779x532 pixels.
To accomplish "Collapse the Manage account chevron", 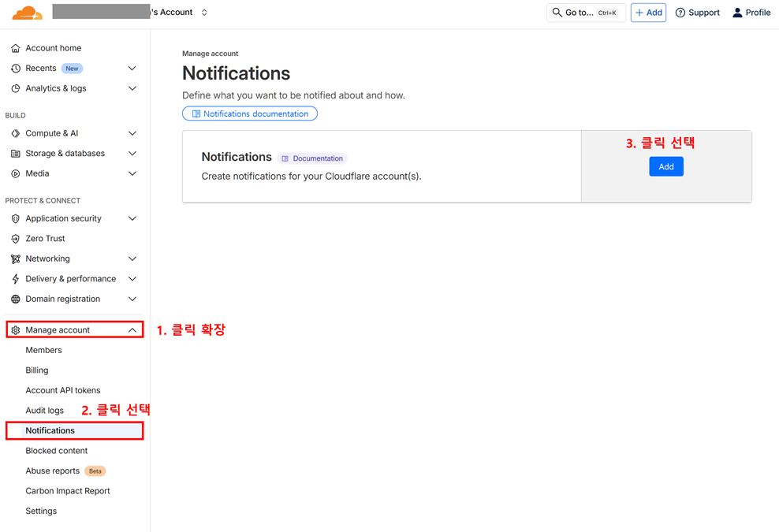I will [132, 329].
